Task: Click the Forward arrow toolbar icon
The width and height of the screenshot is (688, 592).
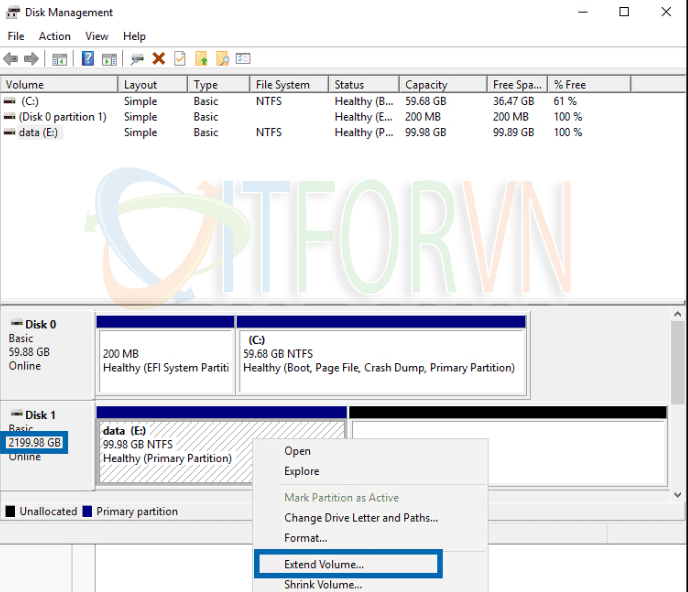Action: point(31,59)
